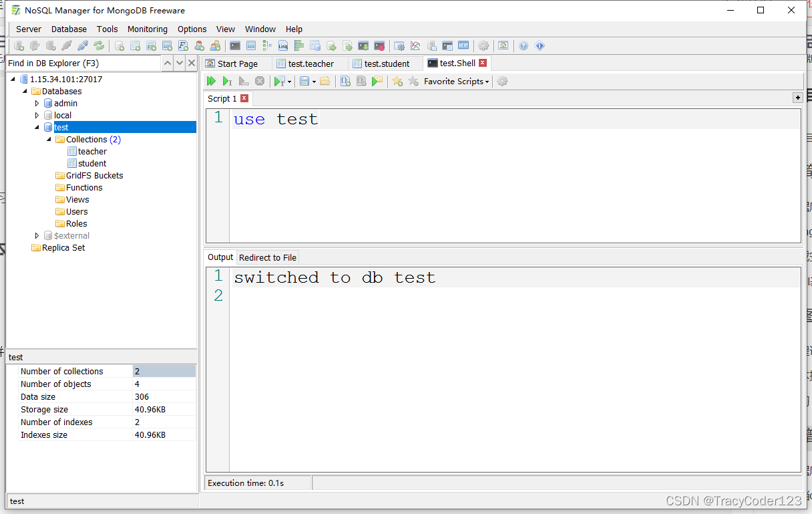Find previous match with up arrow
The height and width of the screenshot is (514, 812).
coord(168,63)
